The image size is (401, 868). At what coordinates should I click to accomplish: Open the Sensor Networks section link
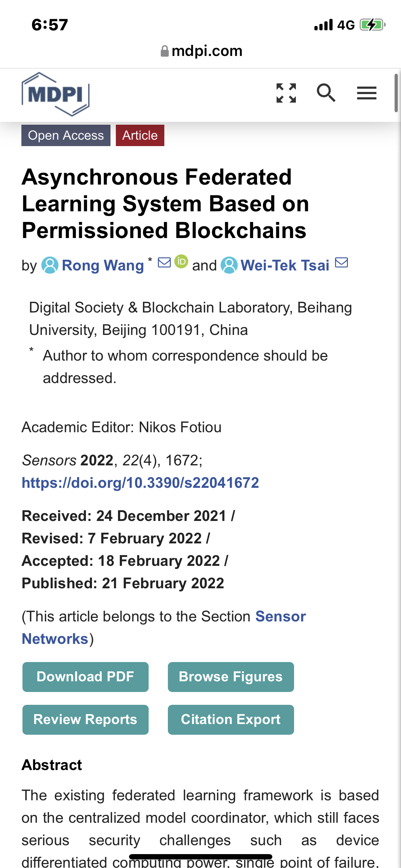tap(164, 627)
